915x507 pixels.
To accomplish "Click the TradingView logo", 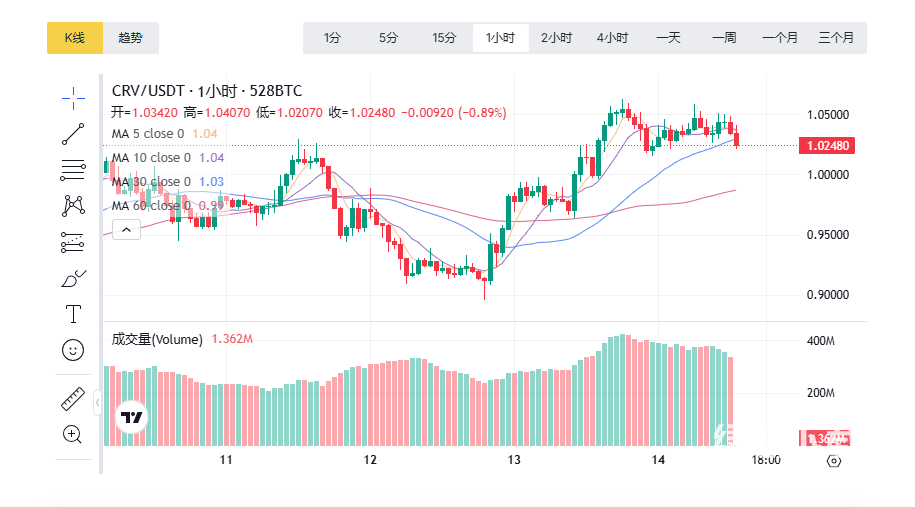I will (132, 417).
